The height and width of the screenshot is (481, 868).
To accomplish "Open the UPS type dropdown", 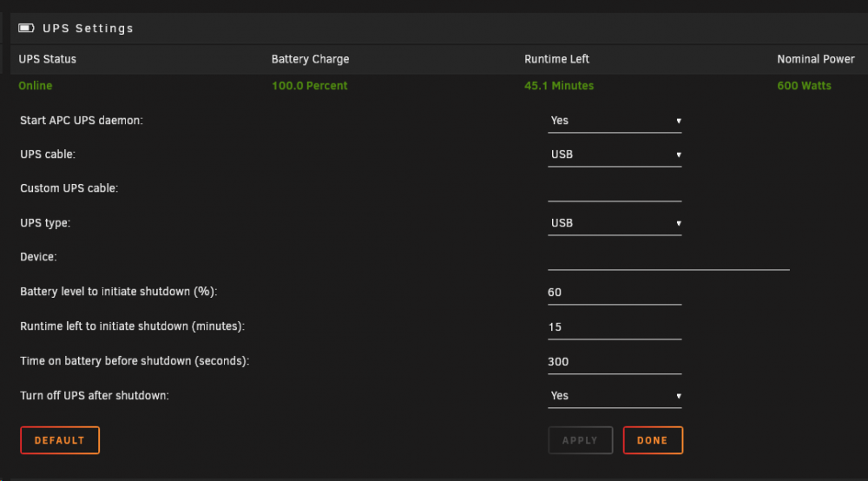I will coord(615,223).
